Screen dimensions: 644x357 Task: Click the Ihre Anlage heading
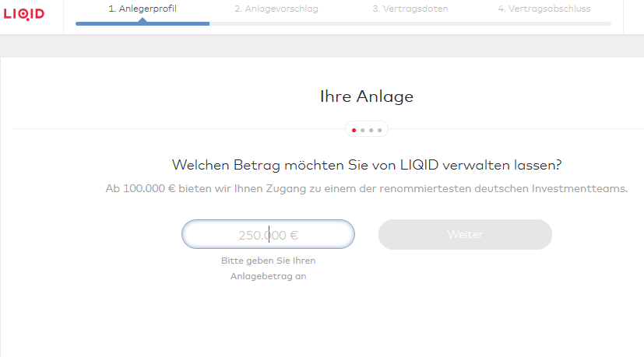tap(367, 96)
